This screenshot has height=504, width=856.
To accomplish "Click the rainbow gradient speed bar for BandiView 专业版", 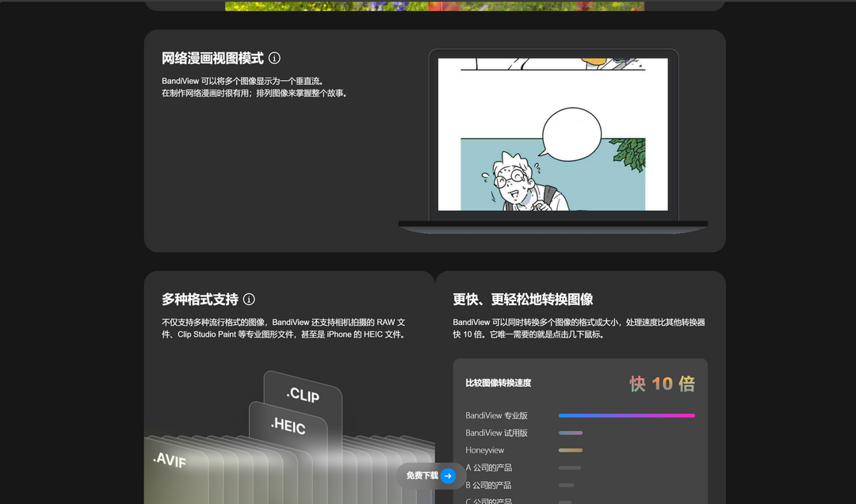I will [x=626, y=415].
